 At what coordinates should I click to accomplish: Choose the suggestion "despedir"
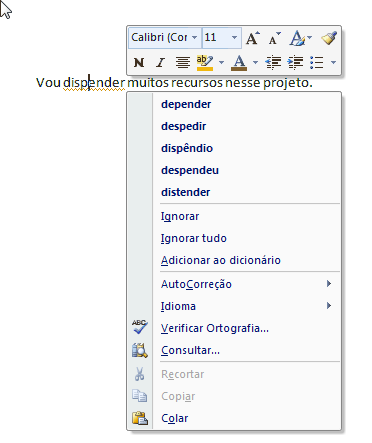(183, 126)
